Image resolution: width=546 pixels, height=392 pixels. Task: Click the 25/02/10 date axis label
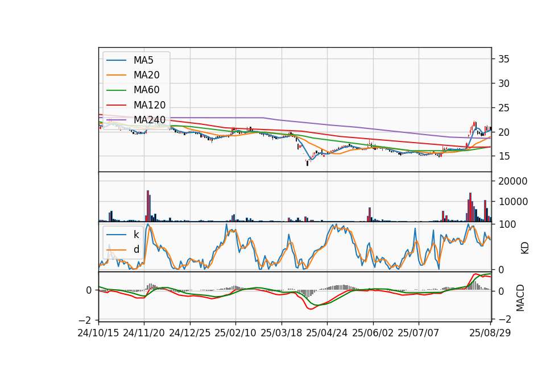tap(235, 333)
